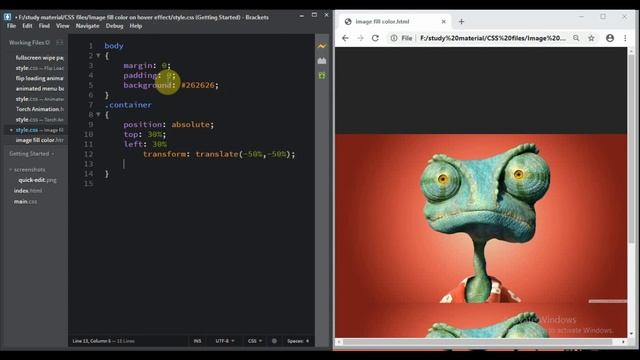
Task: Open the UTF-8 encoding dropdown
Action: (225, 341)
